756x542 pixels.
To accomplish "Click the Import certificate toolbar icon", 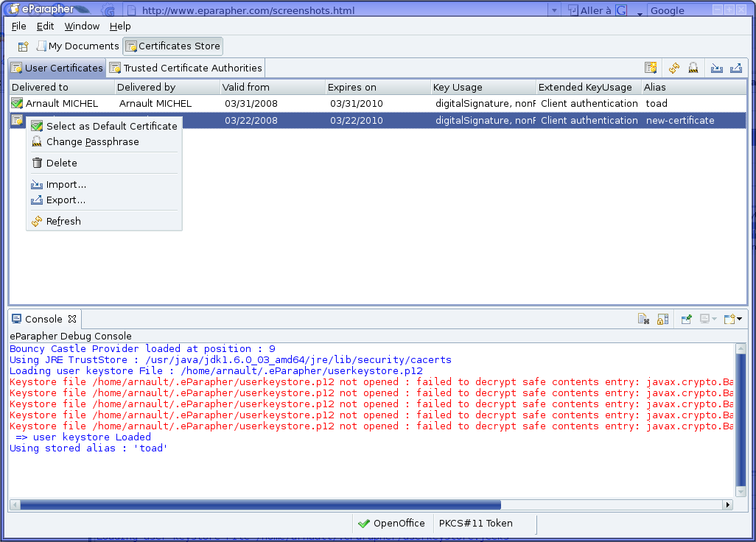I will point(716,68).
